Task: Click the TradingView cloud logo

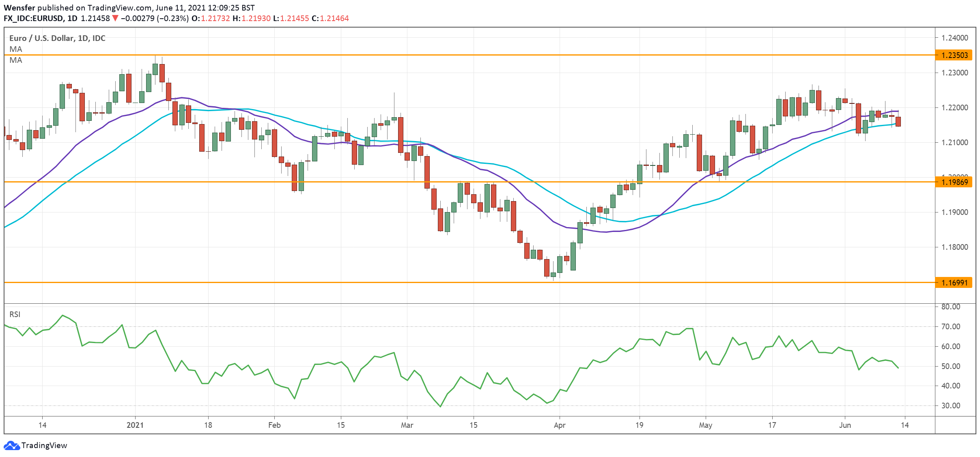Action: (x=11, y=445)
